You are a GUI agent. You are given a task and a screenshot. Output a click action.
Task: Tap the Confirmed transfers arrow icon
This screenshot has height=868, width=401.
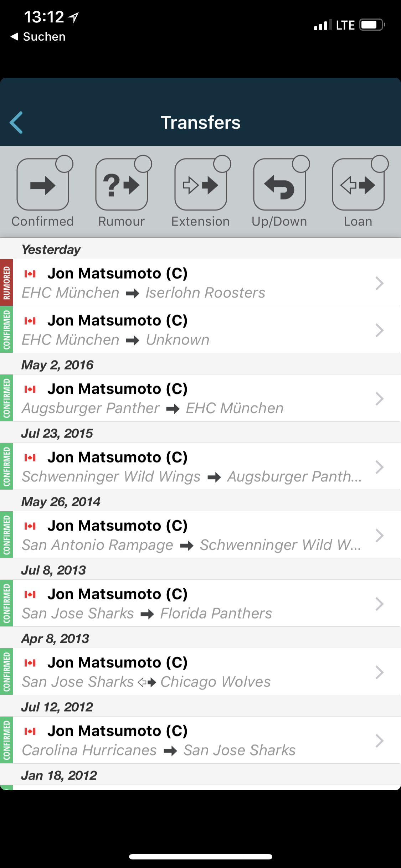coord(43,185)
